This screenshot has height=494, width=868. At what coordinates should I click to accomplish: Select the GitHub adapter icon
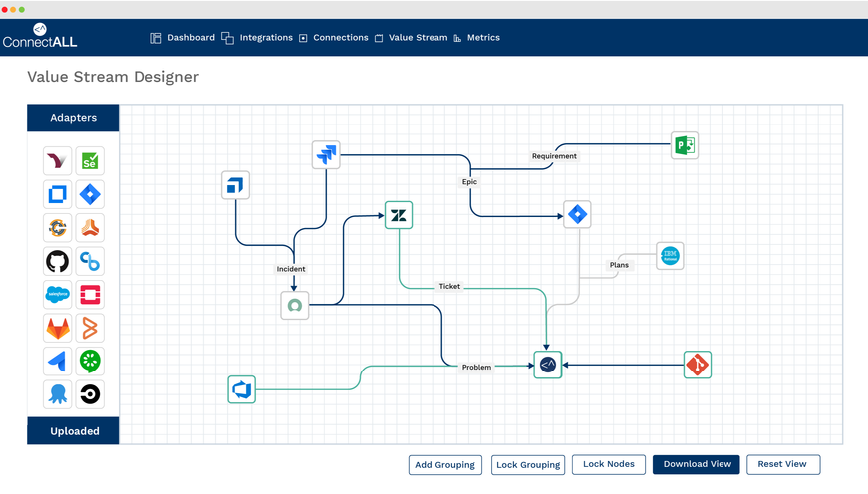(58, 261)
